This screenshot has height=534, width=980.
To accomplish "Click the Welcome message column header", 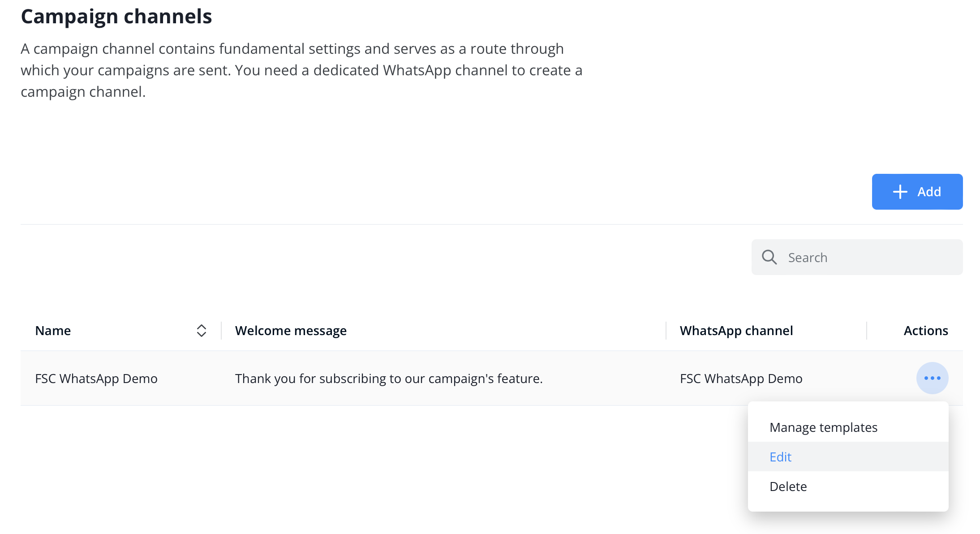I will [x=291, y=331].
